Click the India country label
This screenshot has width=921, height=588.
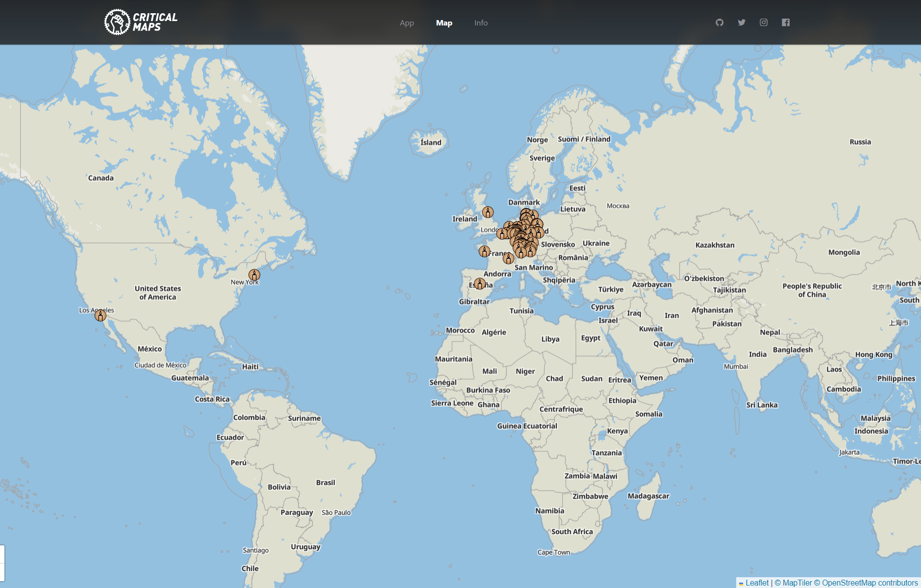click(x=757, y=354)
